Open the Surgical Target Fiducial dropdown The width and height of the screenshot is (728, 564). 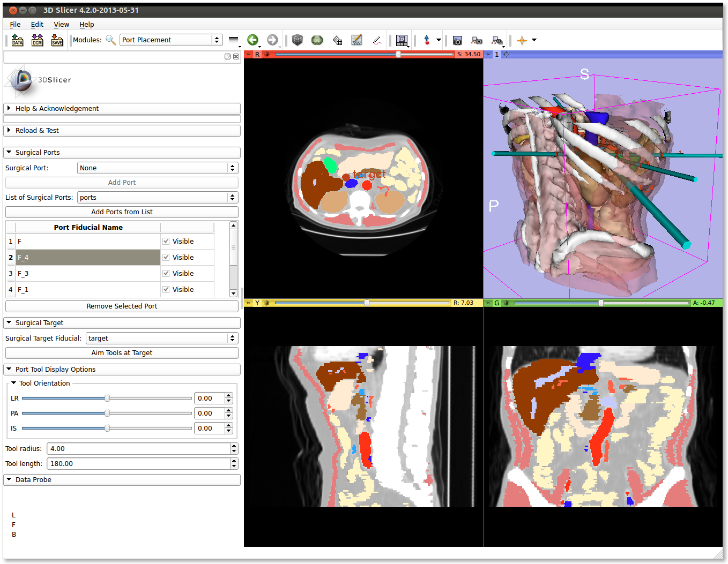tap(161, 339)
